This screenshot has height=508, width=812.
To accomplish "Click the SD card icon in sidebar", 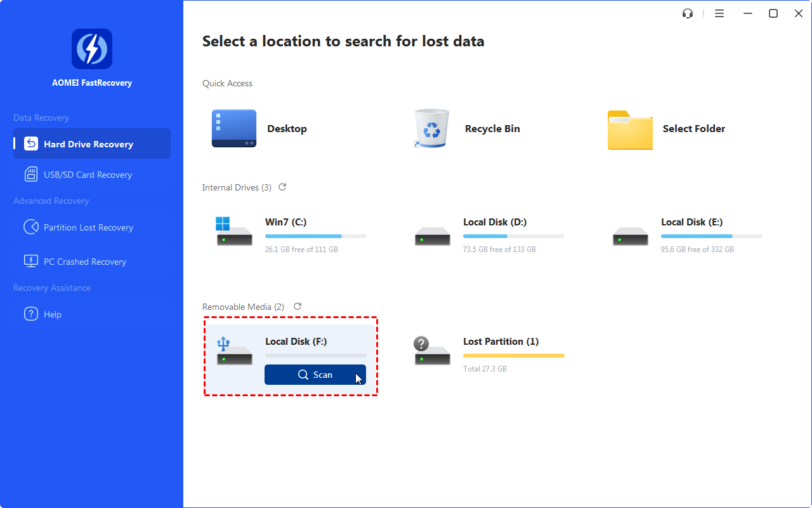I will pyautogui.click(x=31, y=174).
